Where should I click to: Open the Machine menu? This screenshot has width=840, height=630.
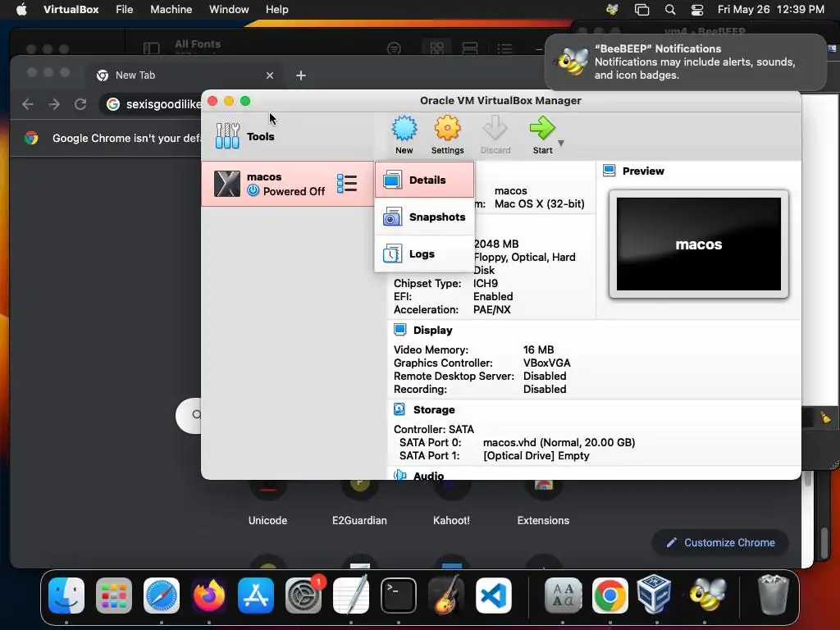point(171,10)
